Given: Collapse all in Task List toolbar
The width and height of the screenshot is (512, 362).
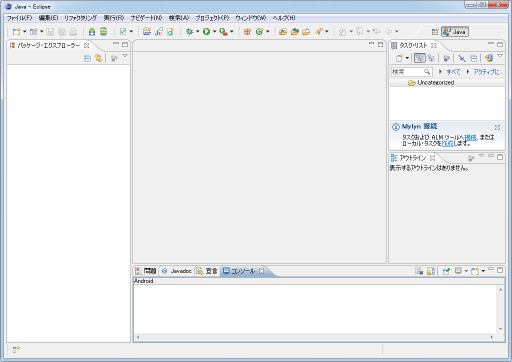Looking at the screenshot, I should pyautogui.click(x=473, y=59).
